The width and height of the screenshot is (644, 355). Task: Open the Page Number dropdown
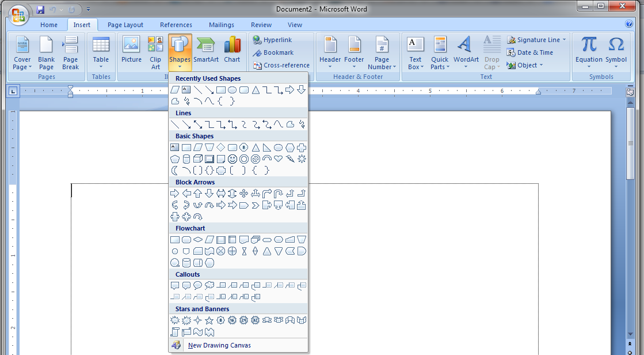click(382, 54)
